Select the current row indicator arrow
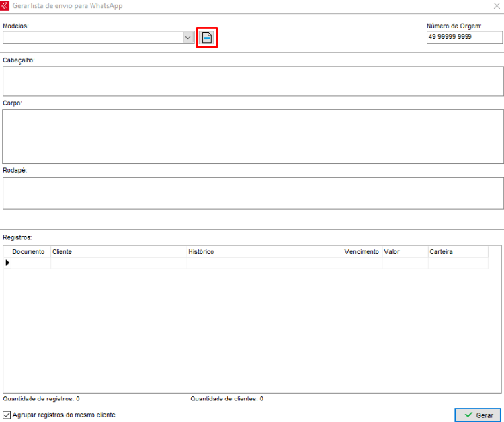The image size is (504, 422). tap(7, 263)
